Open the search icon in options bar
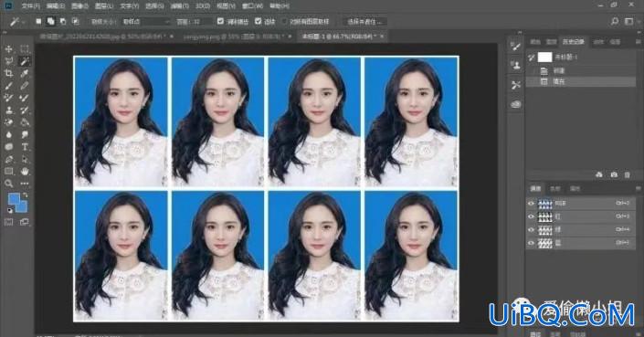The height and width of the screenshot is (337, 644). point(615,21)
